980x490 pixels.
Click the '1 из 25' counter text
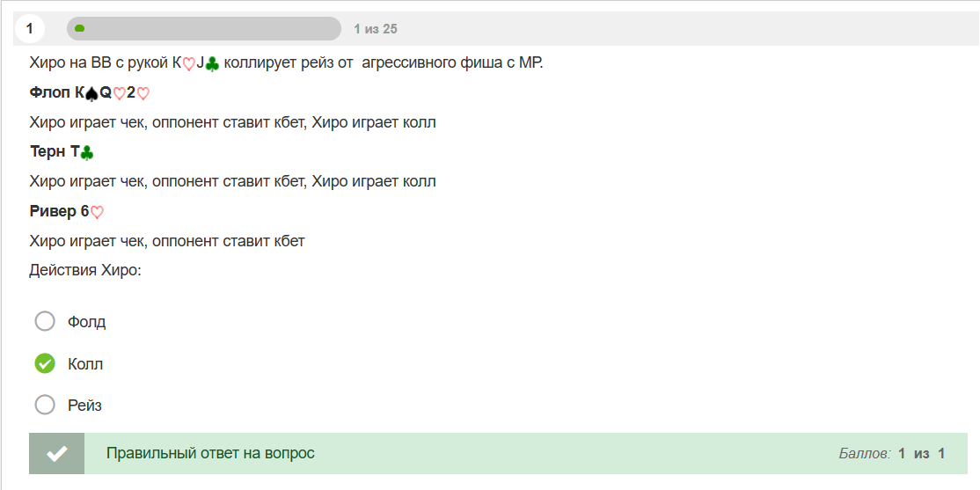tap(375, 29)
